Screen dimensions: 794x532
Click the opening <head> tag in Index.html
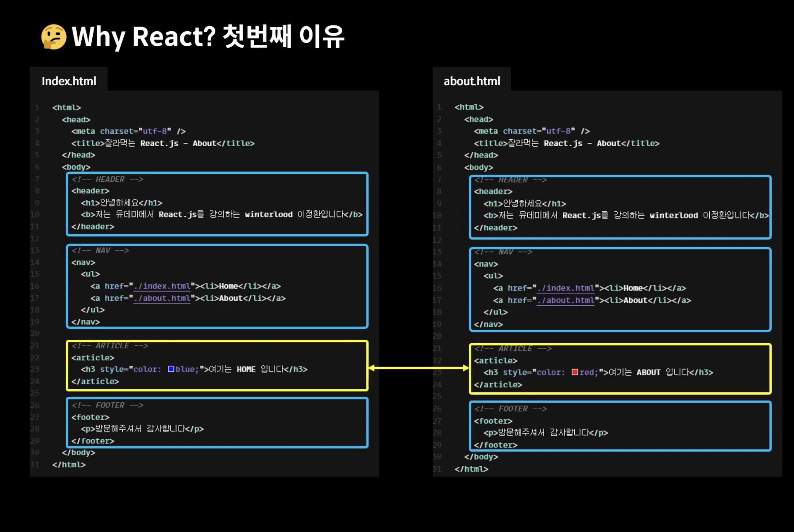click(76, 119)
